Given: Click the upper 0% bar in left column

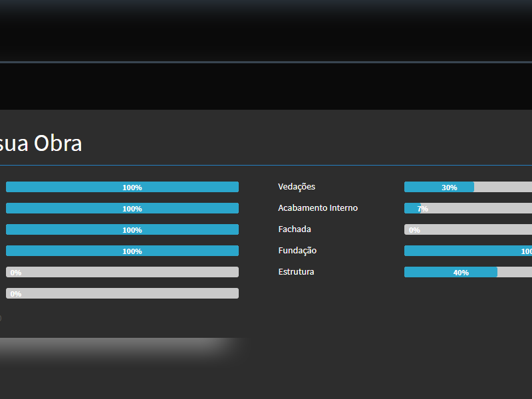Looking at the screenshot, I should pyautogui.click(x=122, y=272).
